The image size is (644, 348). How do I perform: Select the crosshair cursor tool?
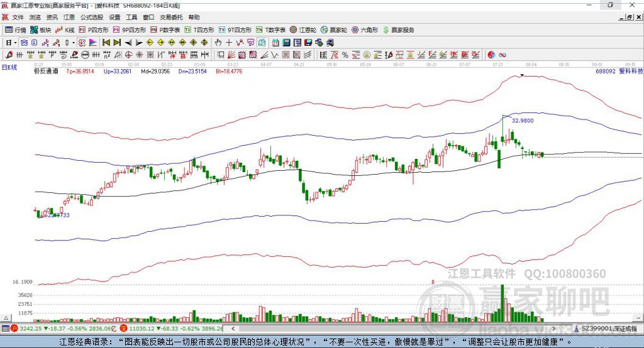[x=229, y=43]
